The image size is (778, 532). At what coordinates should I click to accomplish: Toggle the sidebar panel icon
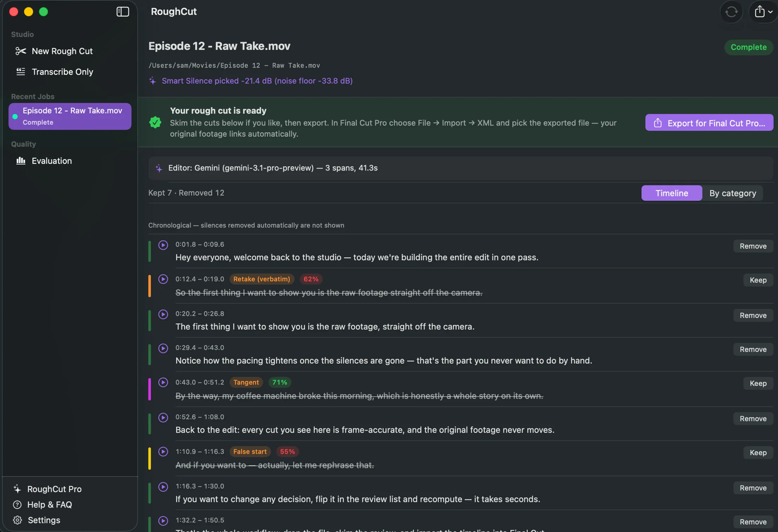pyautogui.click(x=122, y=12)
